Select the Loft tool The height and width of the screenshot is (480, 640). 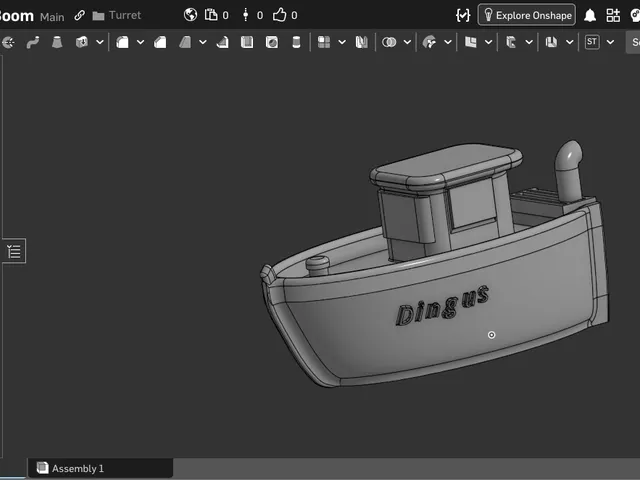click(x=57, y=42)
